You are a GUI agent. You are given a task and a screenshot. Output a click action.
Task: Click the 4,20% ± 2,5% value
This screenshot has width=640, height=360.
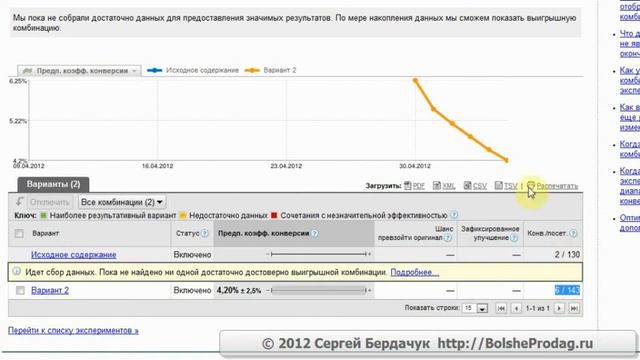point(238,291)
